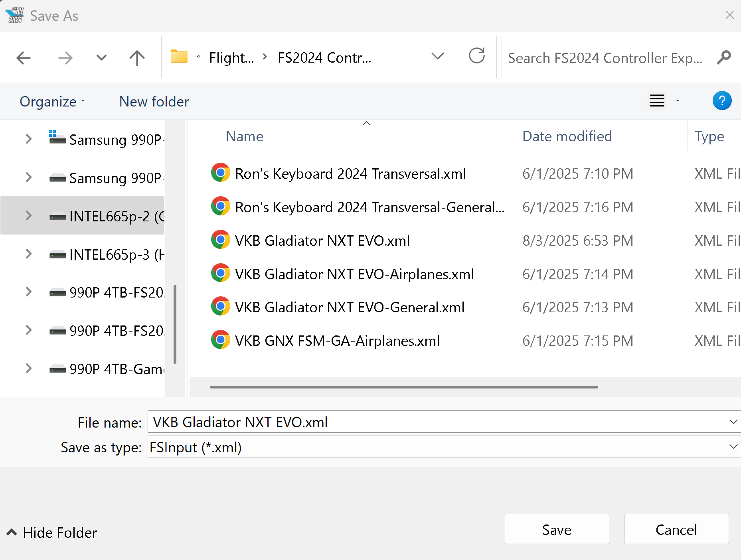
Task: Click the navigation pane vertical scrollbar
Action: click(x=175, y=324)
